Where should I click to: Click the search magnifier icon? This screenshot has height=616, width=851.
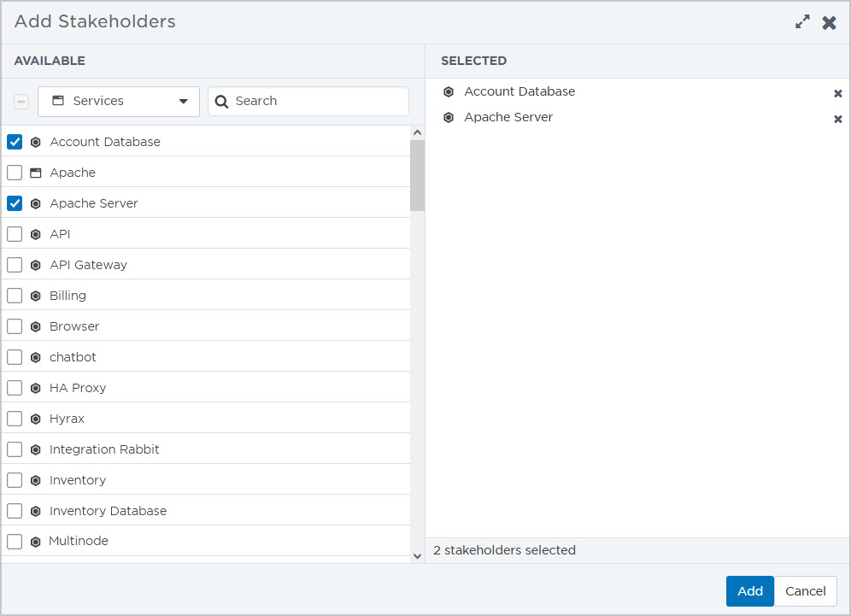221,102
